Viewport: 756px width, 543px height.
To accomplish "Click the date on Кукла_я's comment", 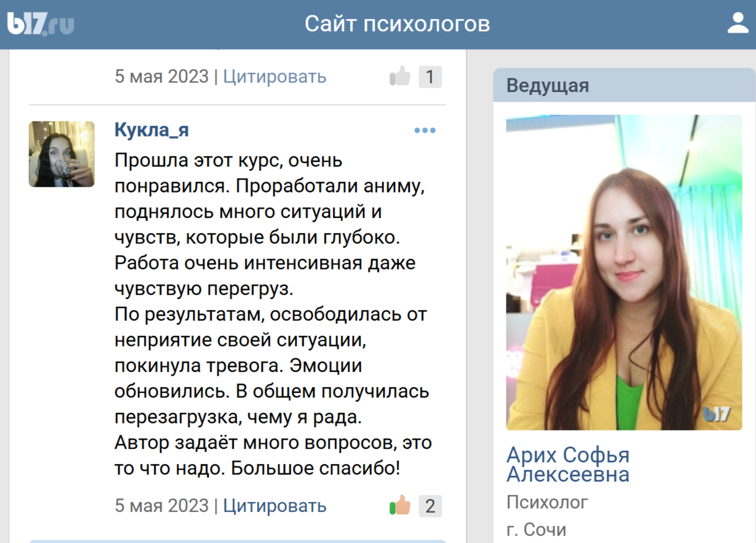I will (161, 506).
